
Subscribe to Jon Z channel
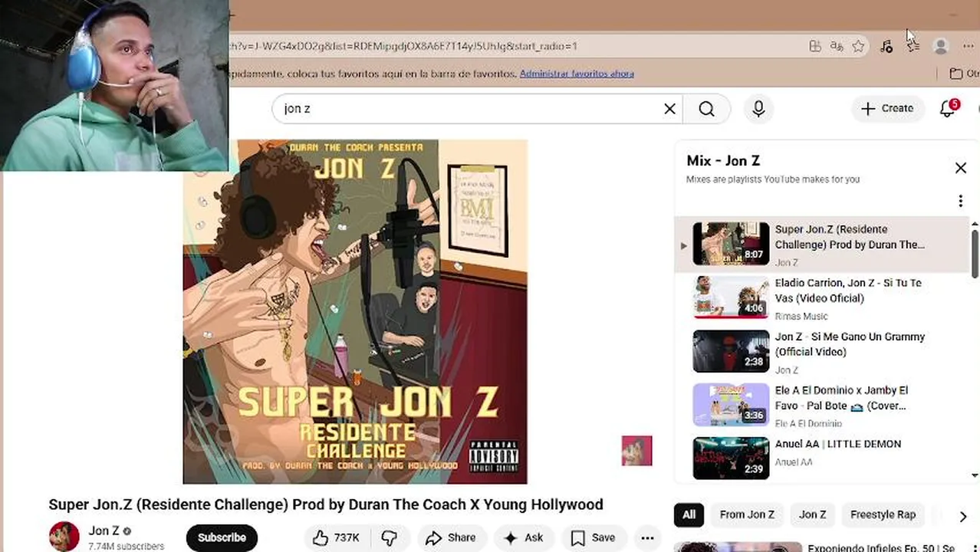222,537
